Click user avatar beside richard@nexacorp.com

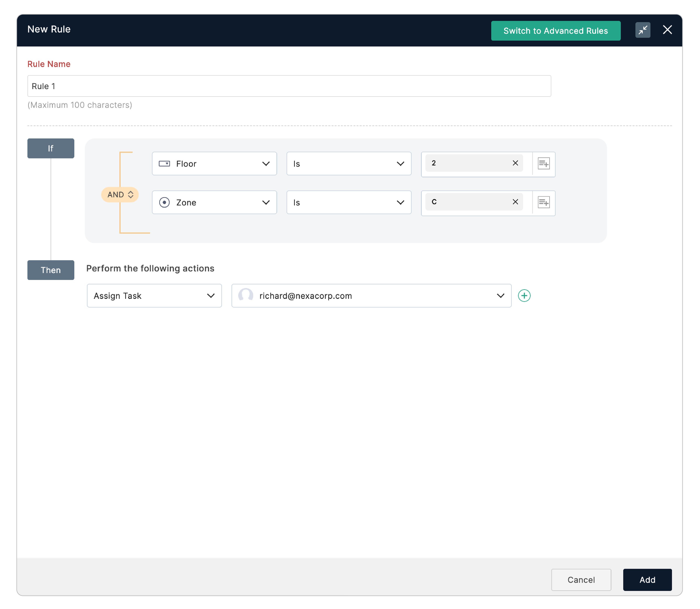pyautogui.click(x=246, y=296)
